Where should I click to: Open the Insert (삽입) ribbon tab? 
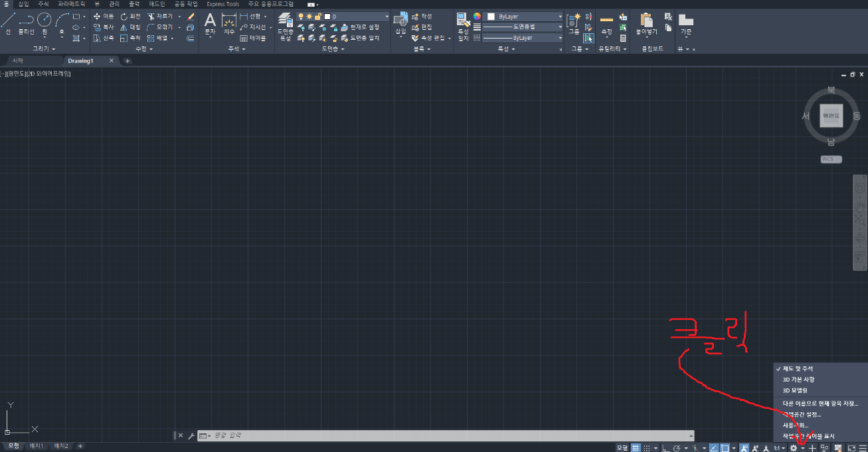pos(24,3)
